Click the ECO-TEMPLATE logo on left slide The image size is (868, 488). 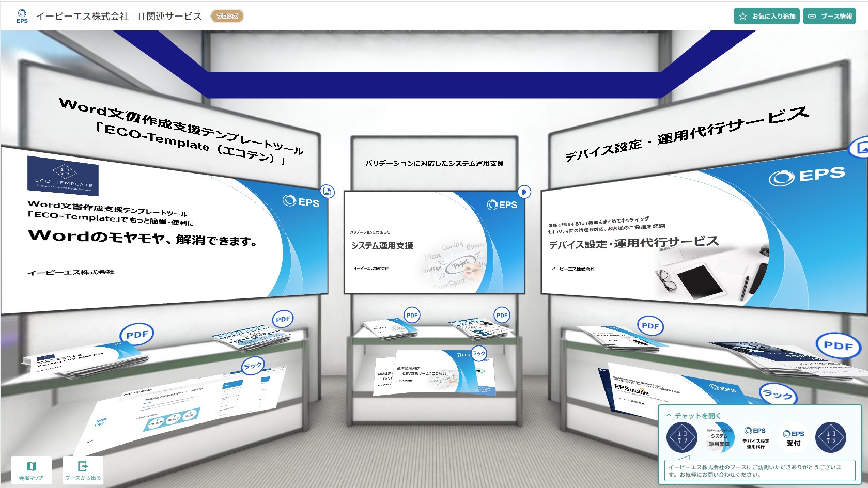point(63,176)
